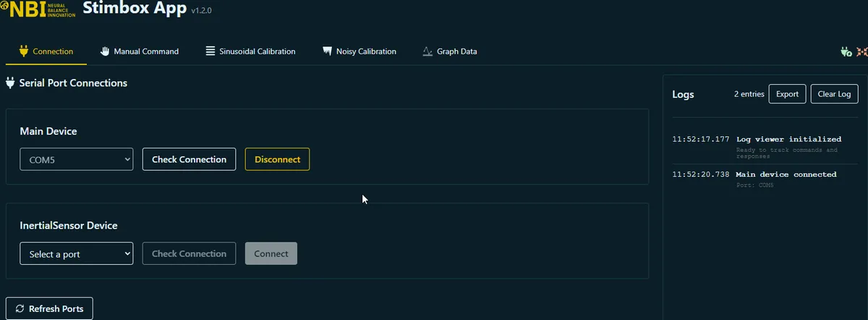Click the orange arrows icon at top right
868x320 pixels.
tap(861, 51)
